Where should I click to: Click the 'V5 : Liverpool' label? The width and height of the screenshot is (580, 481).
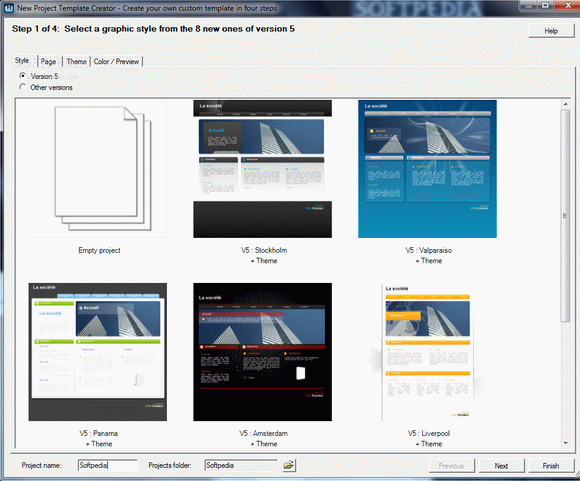[x=429, y=433]
